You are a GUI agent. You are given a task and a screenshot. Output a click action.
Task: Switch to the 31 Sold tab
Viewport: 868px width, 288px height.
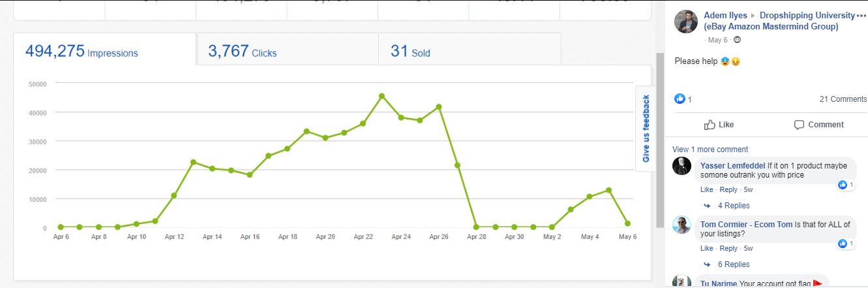pyautogui.click(x=410, y=52)
